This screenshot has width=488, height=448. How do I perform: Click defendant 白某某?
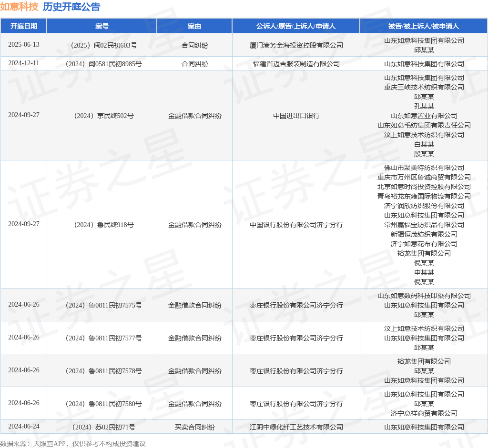424,144
